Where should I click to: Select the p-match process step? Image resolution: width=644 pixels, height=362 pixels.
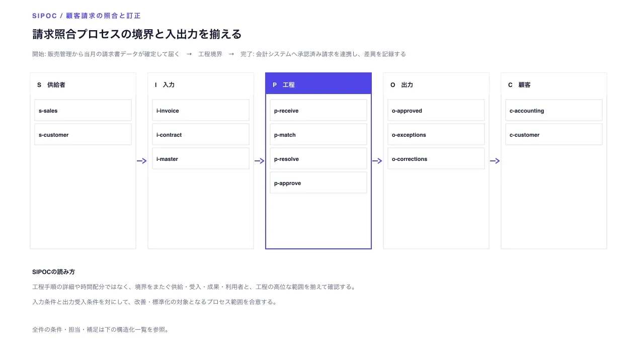click(x=318, y=134)
